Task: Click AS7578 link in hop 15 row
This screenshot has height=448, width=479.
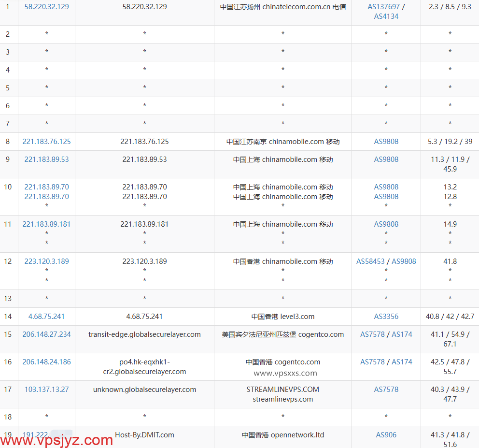Action: [372, 334]
